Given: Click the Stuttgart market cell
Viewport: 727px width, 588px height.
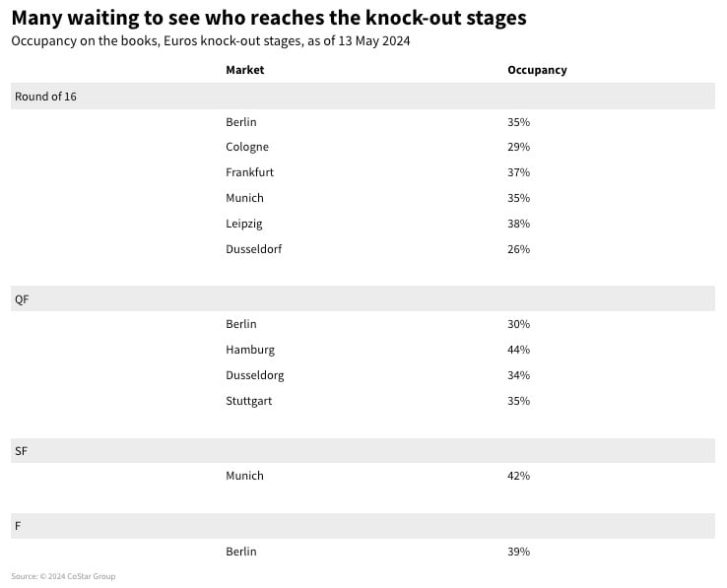Looking at the screenshot, I should 248,401.
